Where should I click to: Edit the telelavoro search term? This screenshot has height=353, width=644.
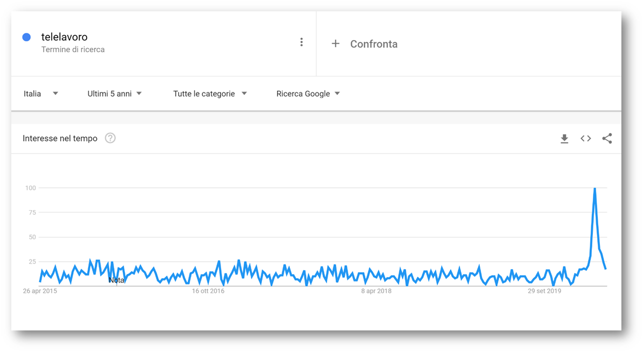tap(65, 37)
